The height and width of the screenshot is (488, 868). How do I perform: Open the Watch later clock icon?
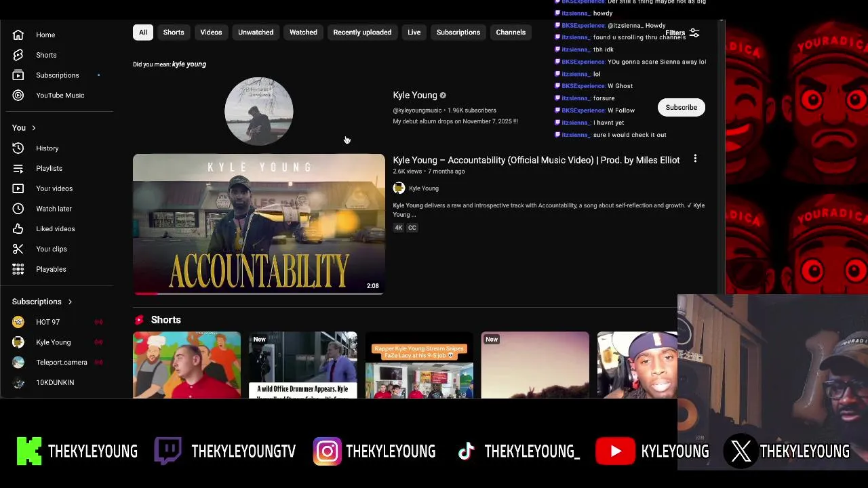pyautogui.click(x=18, y=209)
